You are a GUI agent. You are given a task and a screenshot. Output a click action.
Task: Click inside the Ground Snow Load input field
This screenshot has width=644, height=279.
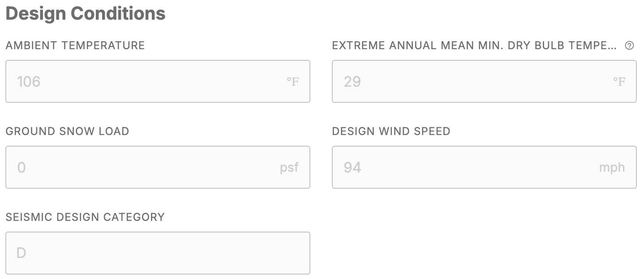point(158,167)
